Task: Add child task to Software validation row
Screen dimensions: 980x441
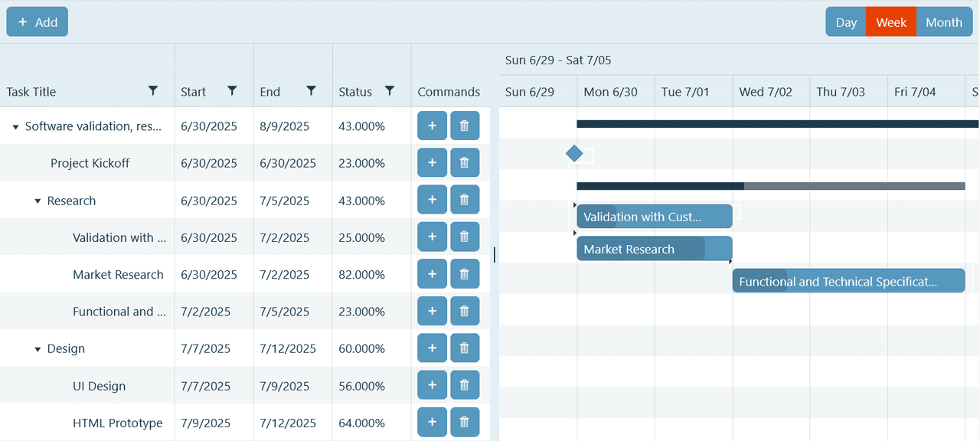Action: pos(432,126)
